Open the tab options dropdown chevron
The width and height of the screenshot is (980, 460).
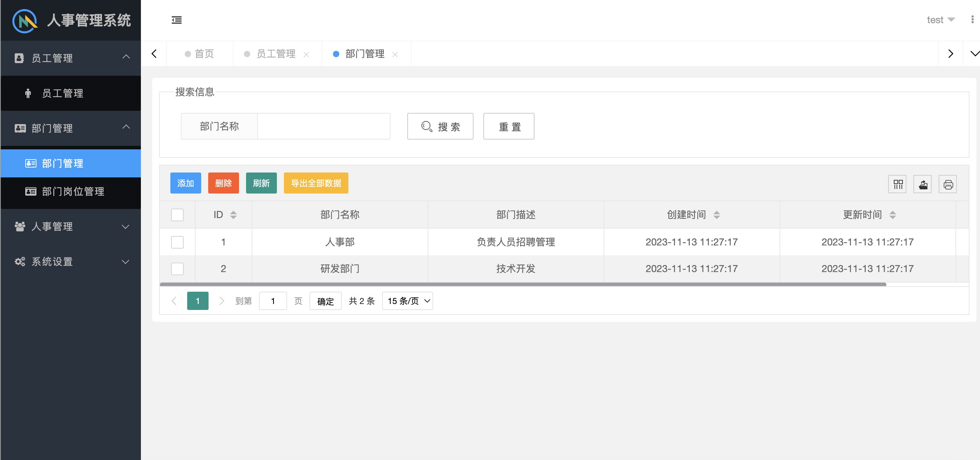[x=974, y=54]
